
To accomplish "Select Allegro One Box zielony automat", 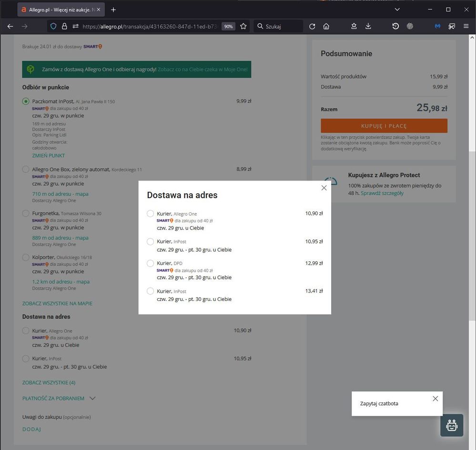I will (x=26, y=170).
